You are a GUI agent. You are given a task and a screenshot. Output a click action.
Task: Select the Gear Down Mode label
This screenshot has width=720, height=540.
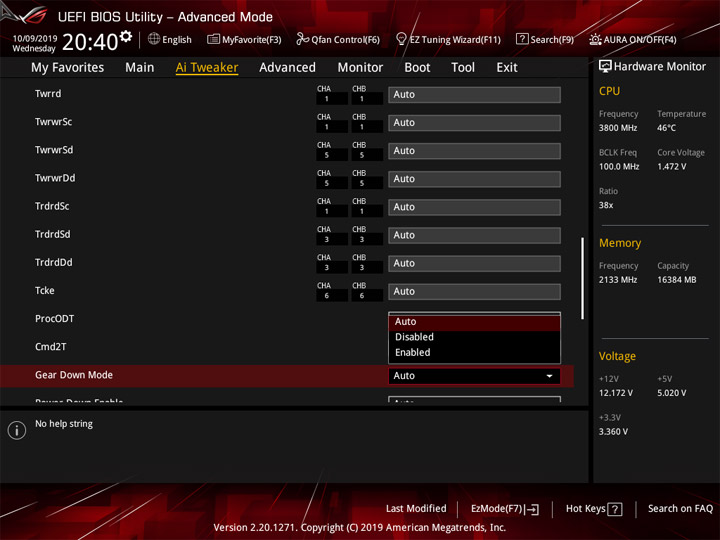[x=74, y=375]
